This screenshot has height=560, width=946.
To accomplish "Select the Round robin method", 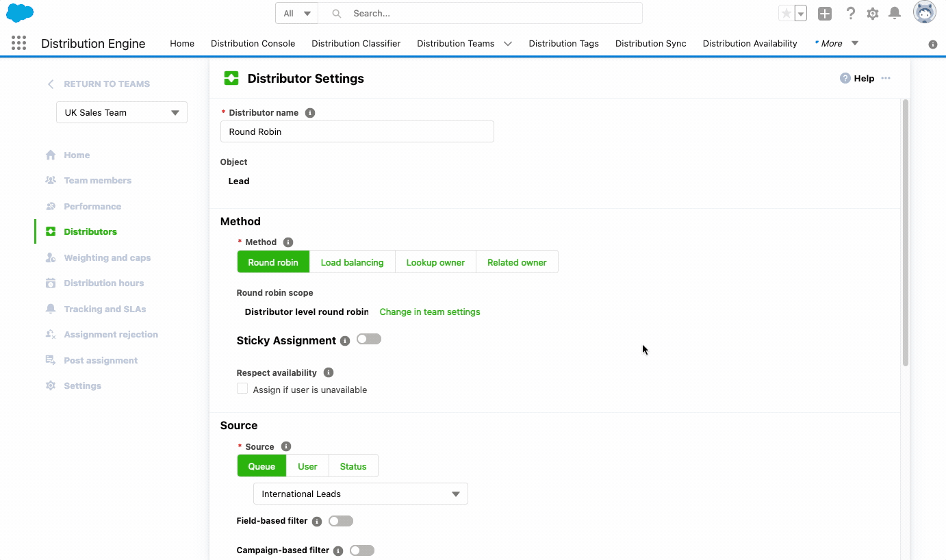I will click(x=273, y=262).
